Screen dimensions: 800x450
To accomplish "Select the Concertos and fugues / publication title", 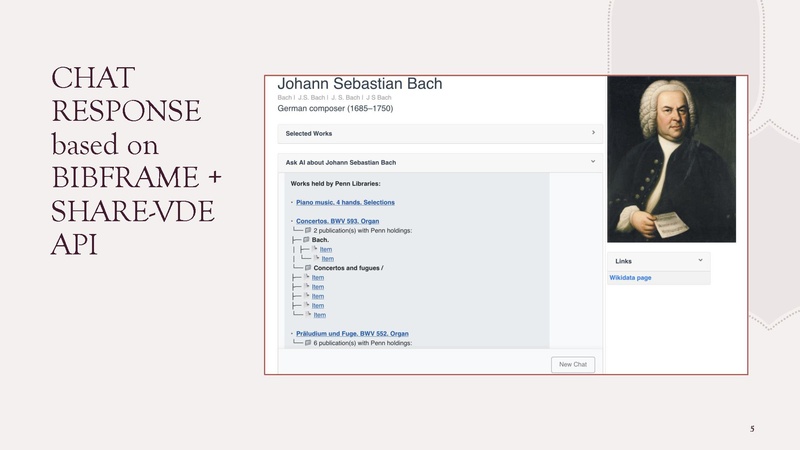I will (348, 268).
